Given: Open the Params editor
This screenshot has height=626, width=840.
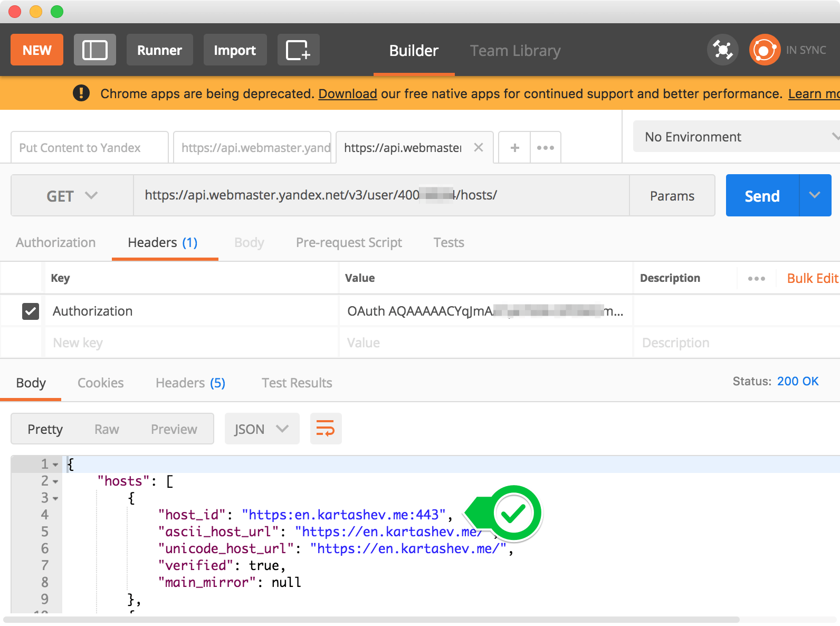Looking at the screenshot, I should point(672,196).
